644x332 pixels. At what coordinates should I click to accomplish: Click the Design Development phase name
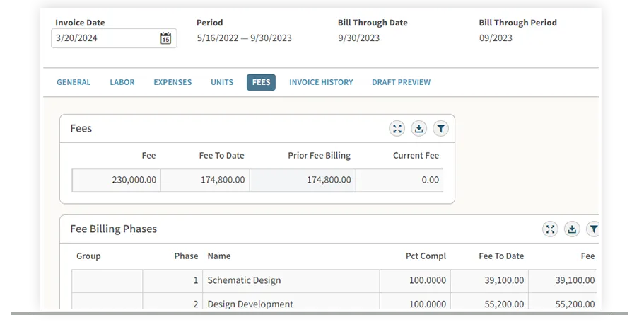coord(250,304)
